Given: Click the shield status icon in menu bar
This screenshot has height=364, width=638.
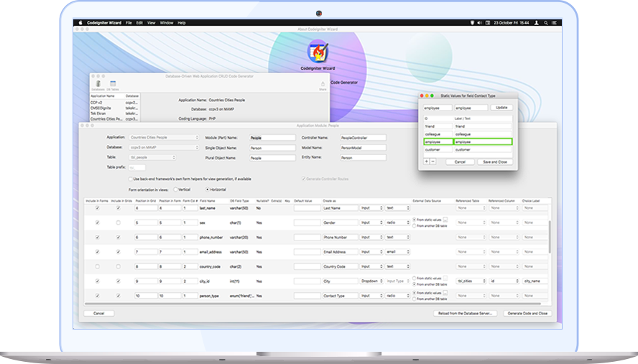Looking at the screenshot, I should coord(472,23).
